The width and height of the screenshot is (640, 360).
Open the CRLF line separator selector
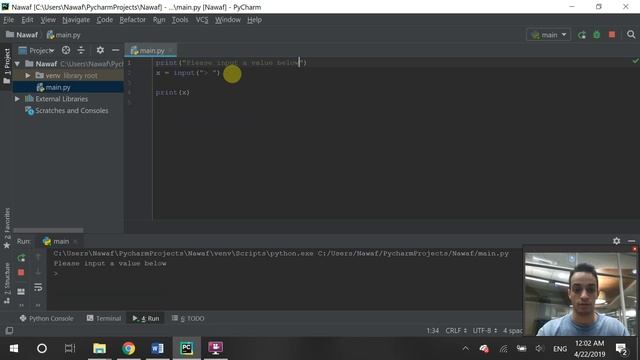coord(456,331)
